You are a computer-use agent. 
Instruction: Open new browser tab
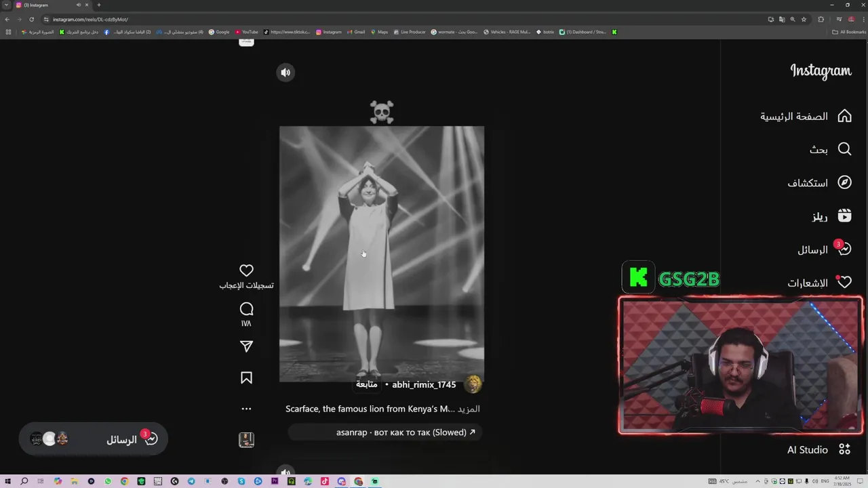click(x=98, y=5)
